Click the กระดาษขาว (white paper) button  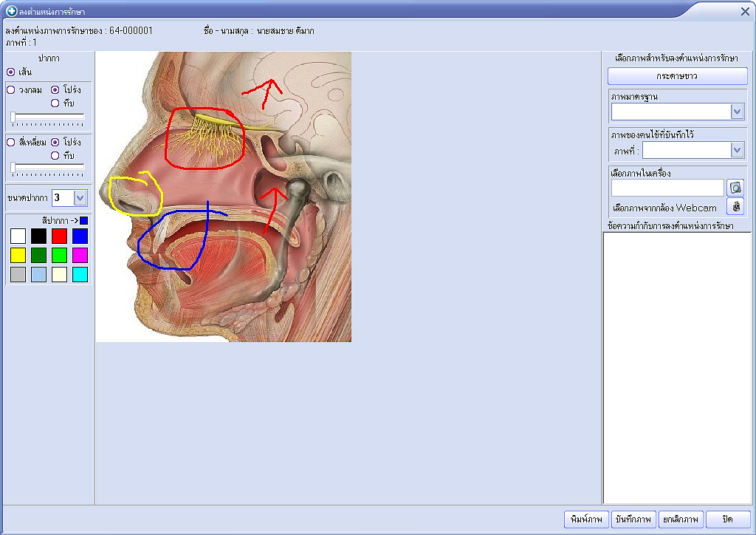coord(678,75)
